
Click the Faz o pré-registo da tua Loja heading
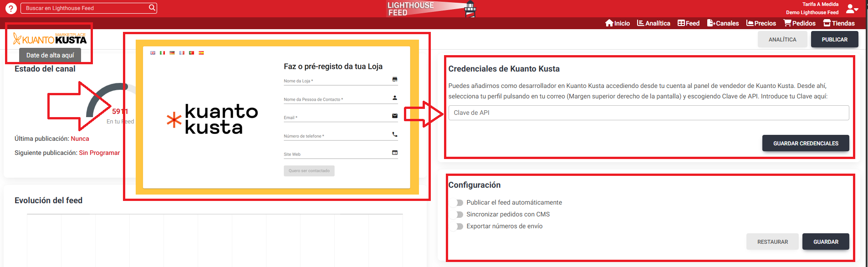333,67
